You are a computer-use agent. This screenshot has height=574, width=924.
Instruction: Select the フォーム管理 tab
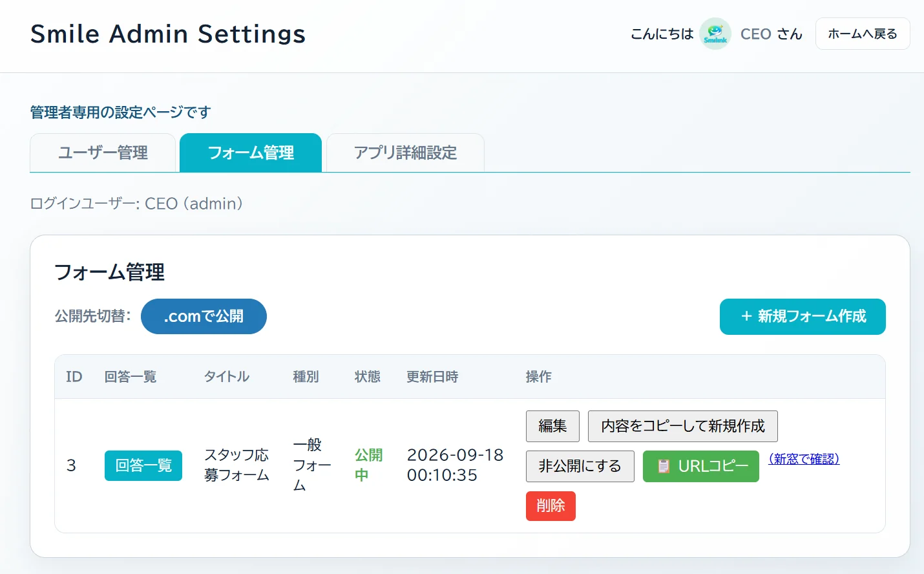pyautogui.click(x=251, y=153)
